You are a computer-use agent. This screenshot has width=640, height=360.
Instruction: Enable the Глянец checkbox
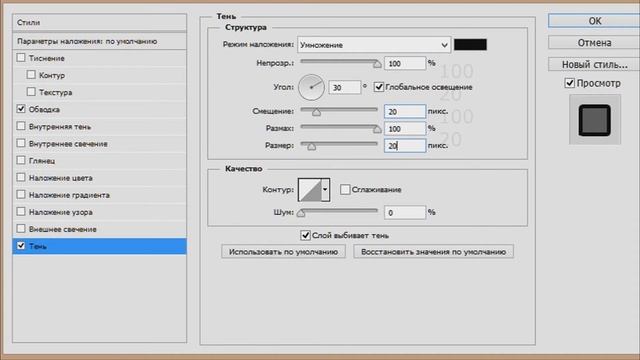[21, 160]
